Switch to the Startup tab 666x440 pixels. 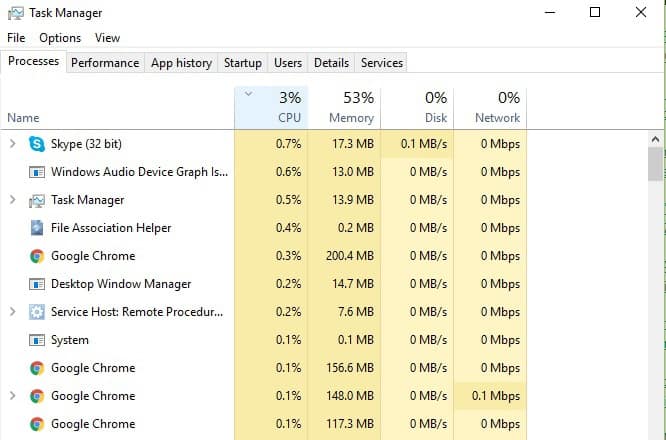[243, 63]
